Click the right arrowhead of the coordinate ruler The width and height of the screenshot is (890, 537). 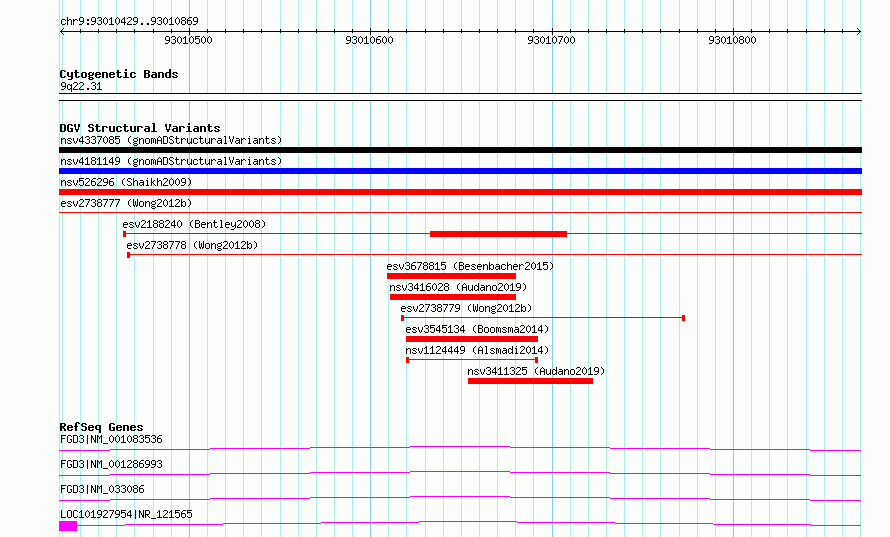click(x=859, y=32)
